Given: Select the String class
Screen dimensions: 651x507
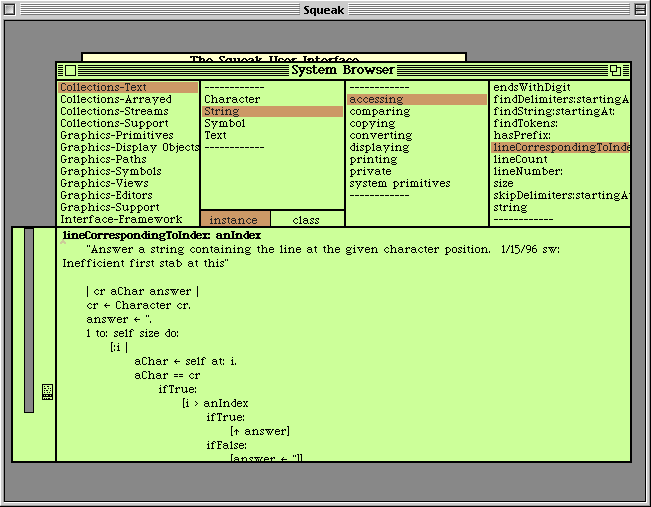Looking at the screenshot, I should point(272,111).
